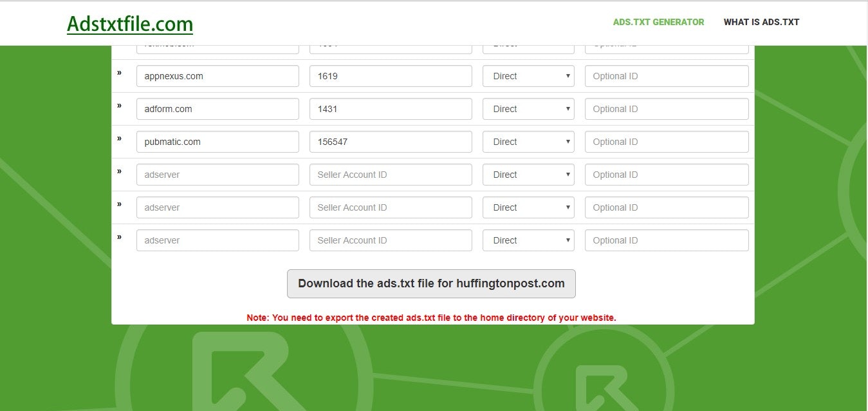Download the ads.txt file for huffingtonpost.com

(430, 283)
